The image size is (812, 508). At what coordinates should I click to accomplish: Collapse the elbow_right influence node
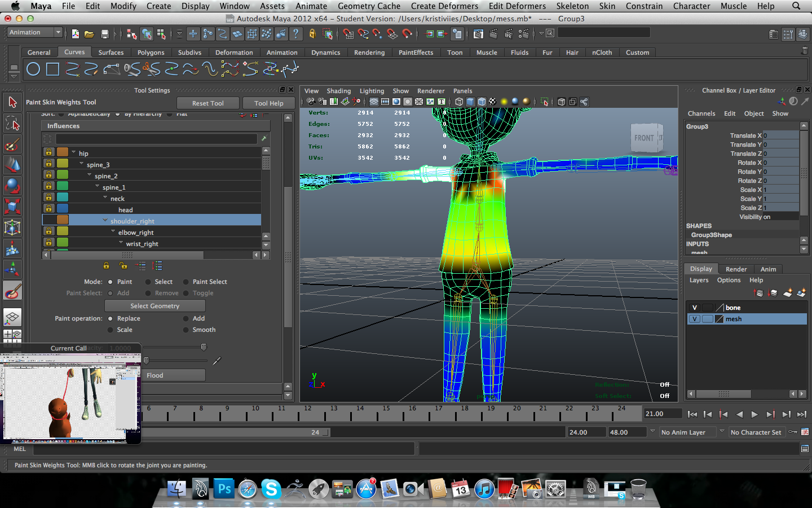click(113, 231)
